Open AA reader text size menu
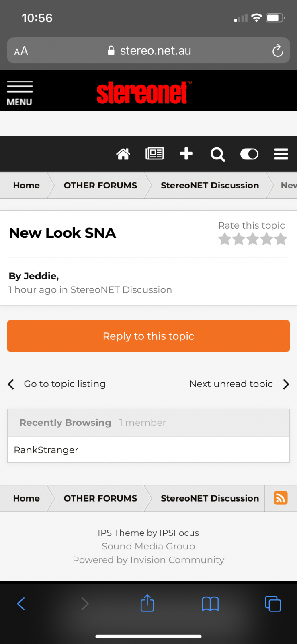 21,51
